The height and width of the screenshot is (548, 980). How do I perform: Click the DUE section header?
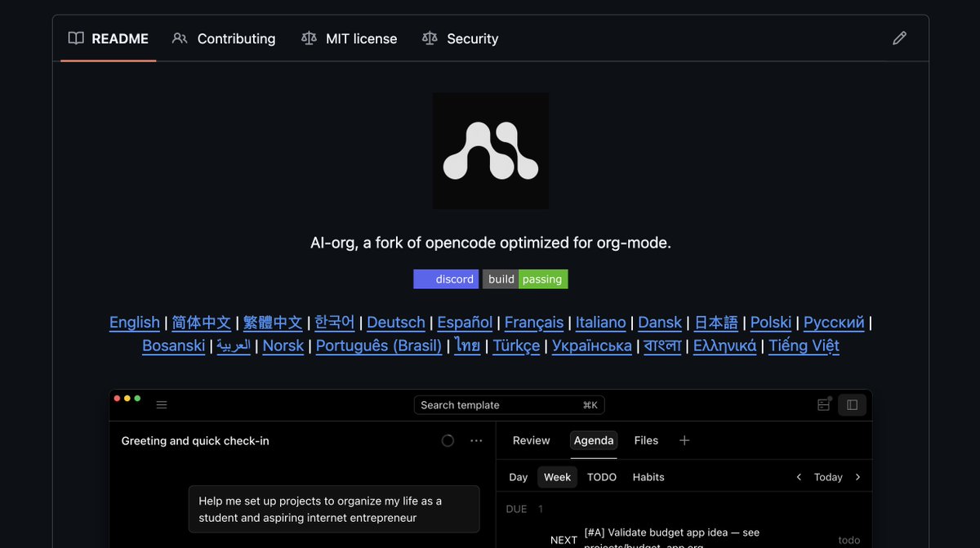[x=524, y=509]
